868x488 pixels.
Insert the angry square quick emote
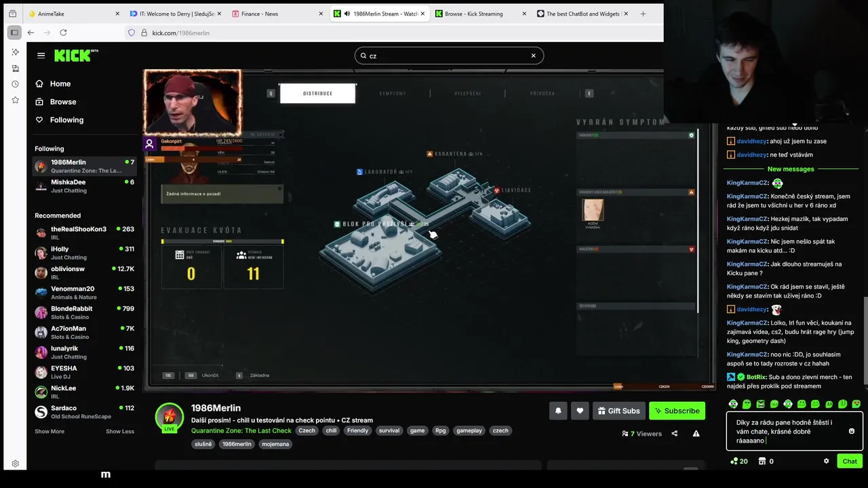point(760,404)
